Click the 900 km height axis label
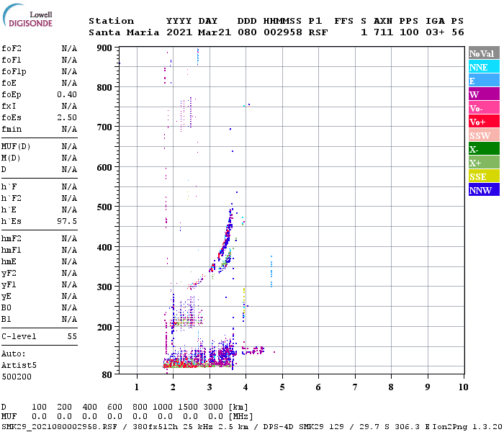 104,48
